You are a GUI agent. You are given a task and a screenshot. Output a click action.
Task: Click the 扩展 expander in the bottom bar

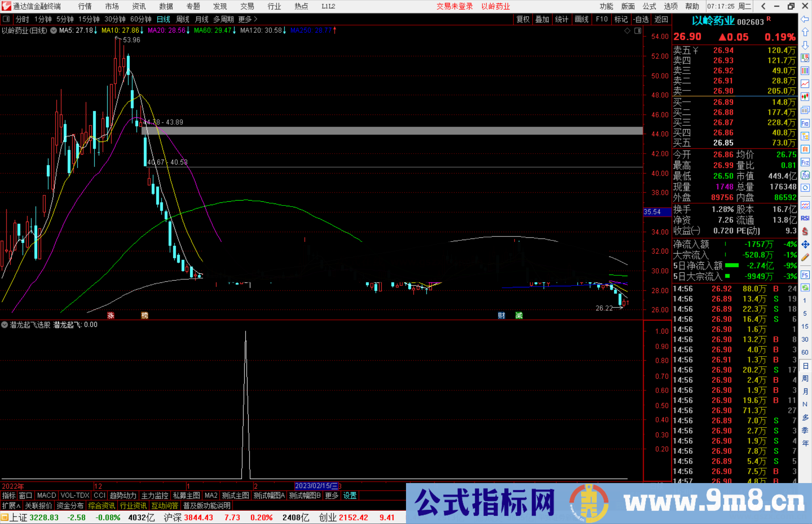tap(10, 506)
